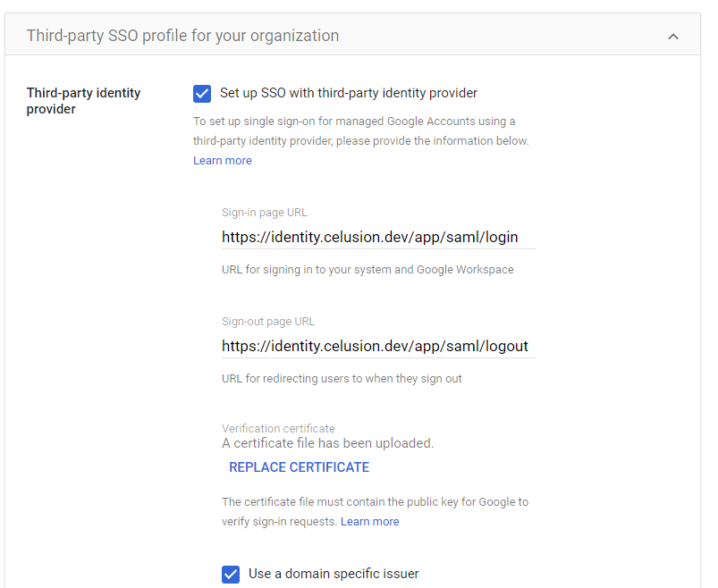Click the 'Sign-out page URL' field label
Screen dimensions: 718x588
[x=268, y=322]
